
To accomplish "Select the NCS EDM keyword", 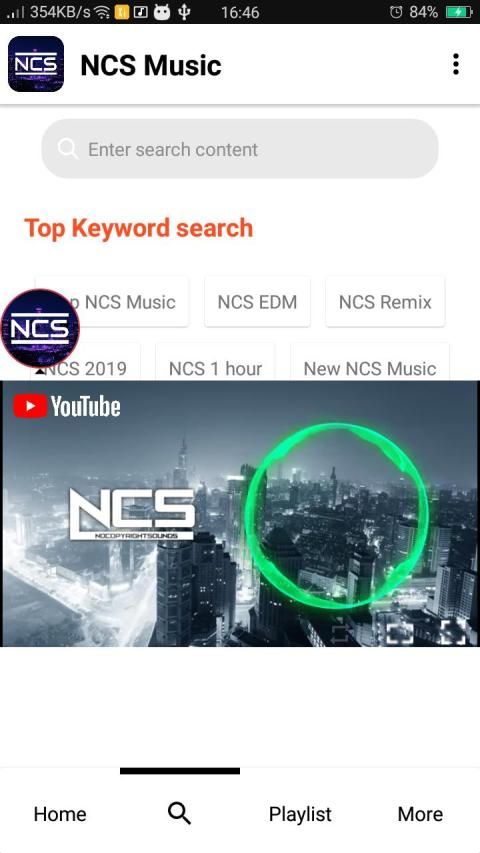I will tap(257, 302).
